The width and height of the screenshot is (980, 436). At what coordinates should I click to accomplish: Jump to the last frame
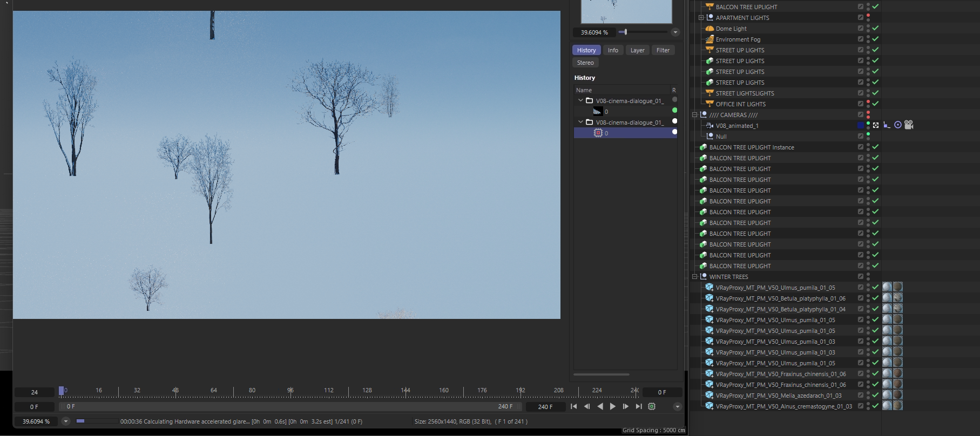coord(639,406)
